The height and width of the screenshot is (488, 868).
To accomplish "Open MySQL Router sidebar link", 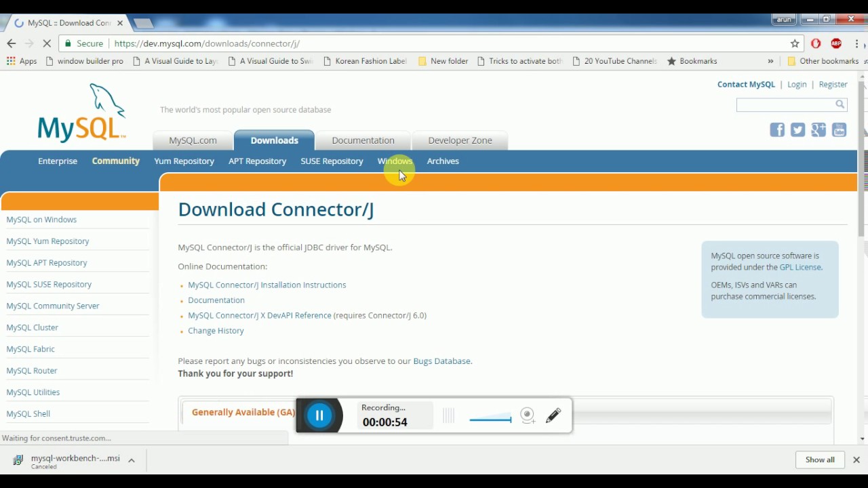I will point(32,371).
